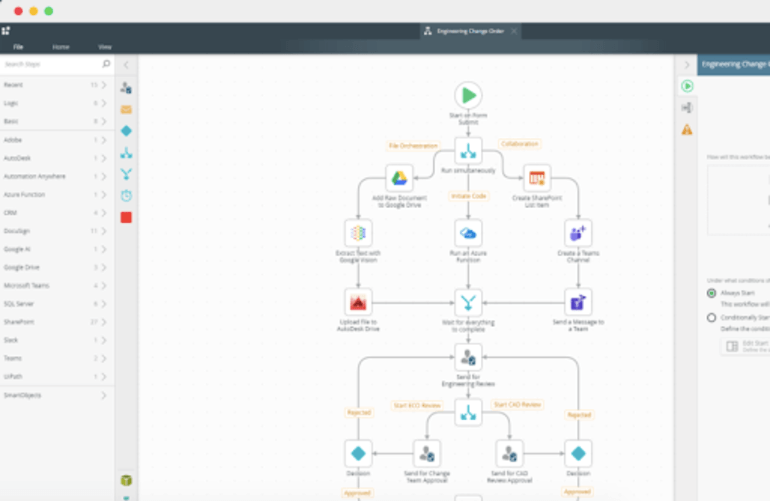Open the second properties tab icon on the right panel
Viewport: 770px width, 501px height.
coord(687,108)
